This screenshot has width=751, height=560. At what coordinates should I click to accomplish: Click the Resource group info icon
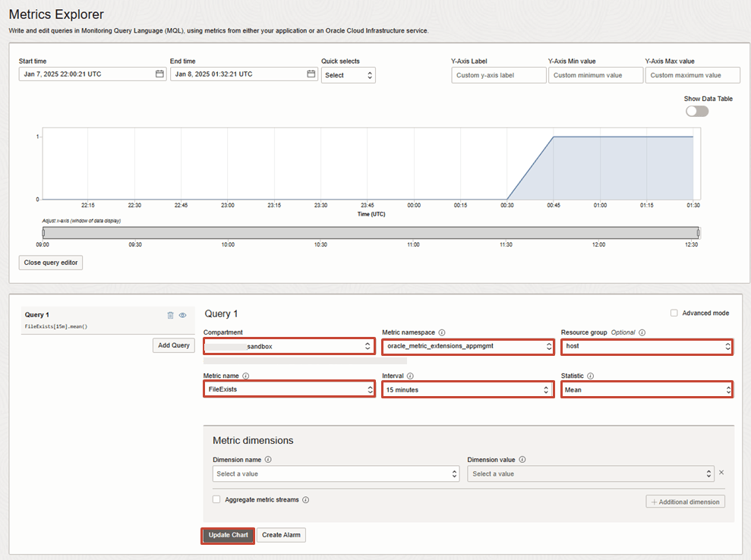[642, 332]
